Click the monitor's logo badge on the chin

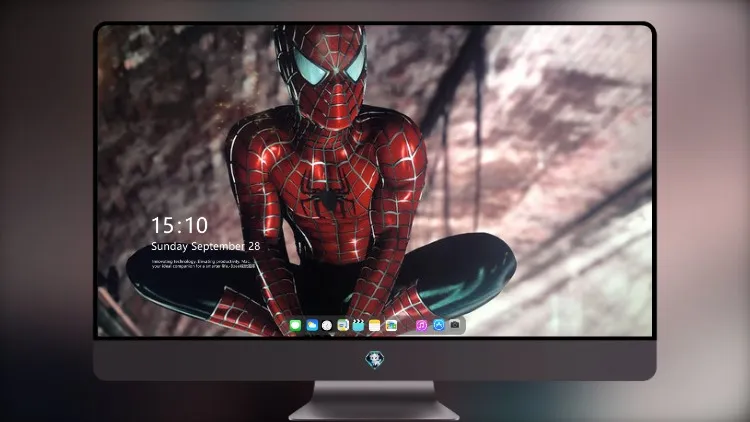click(375, 359)
